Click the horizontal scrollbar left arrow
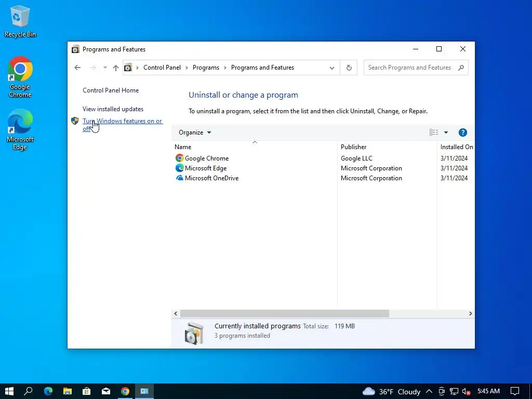This screenshot has height=399, width=532. tap(176, 313)
